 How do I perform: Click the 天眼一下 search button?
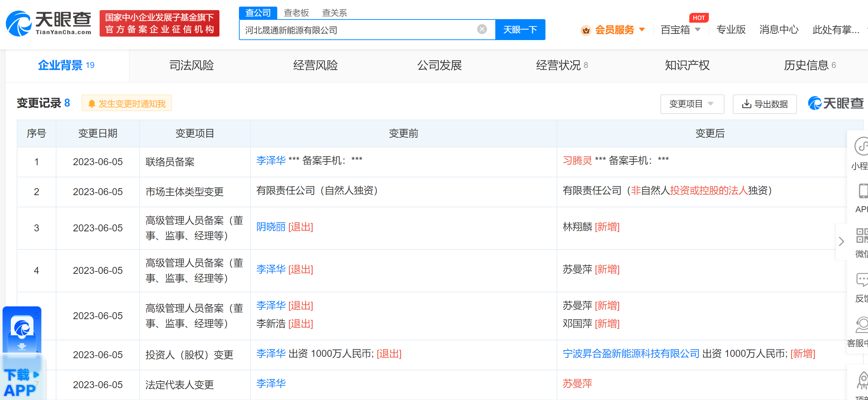520,30
